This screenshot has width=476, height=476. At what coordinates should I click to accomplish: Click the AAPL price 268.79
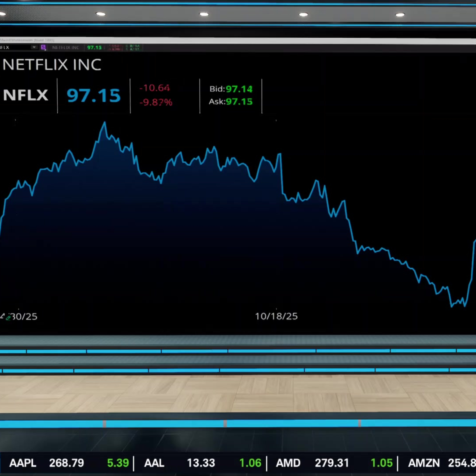coord(66,463)
